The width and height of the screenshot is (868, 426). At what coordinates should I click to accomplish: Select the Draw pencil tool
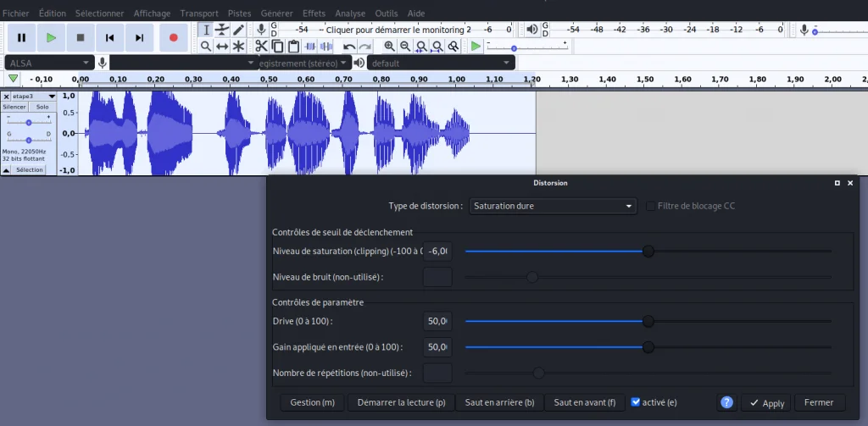pos(239,30)
